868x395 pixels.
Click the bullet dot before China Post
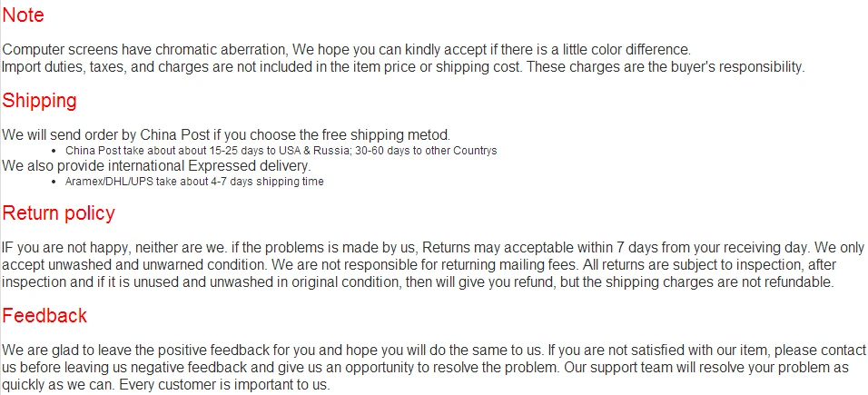pos(56,151)
